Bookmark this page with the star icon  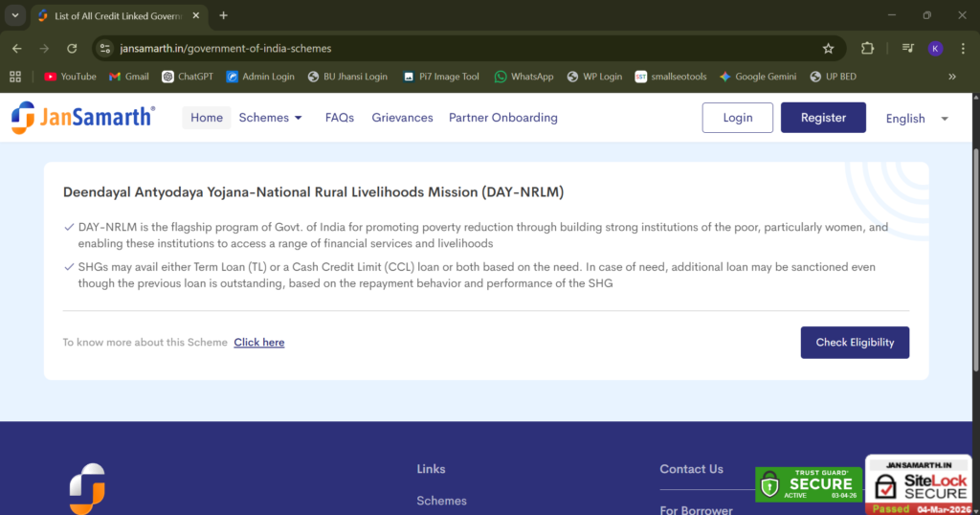[828, 49]
